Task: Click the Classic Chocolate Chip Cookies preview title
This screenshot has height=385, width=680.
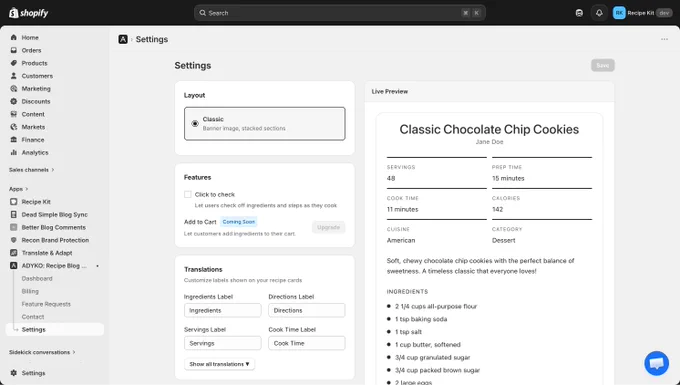Action: coord(489,130)
